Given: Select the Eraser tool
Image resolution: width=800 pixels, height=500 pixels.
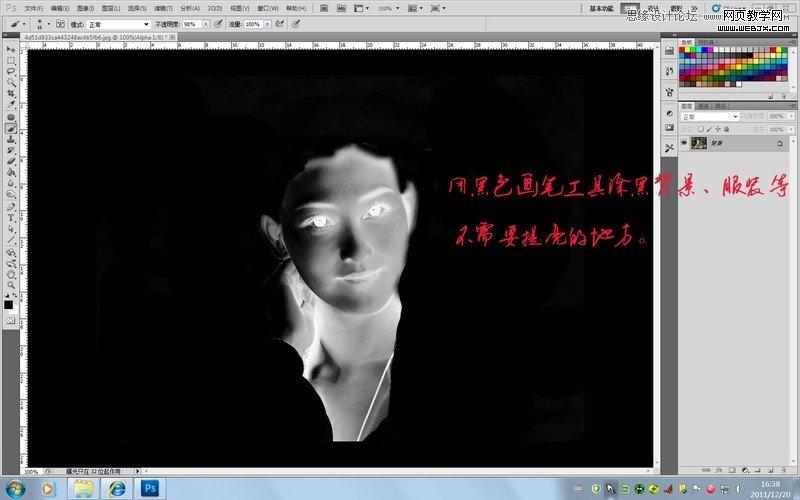Looking at the screenshot, I should coord(10,161).
